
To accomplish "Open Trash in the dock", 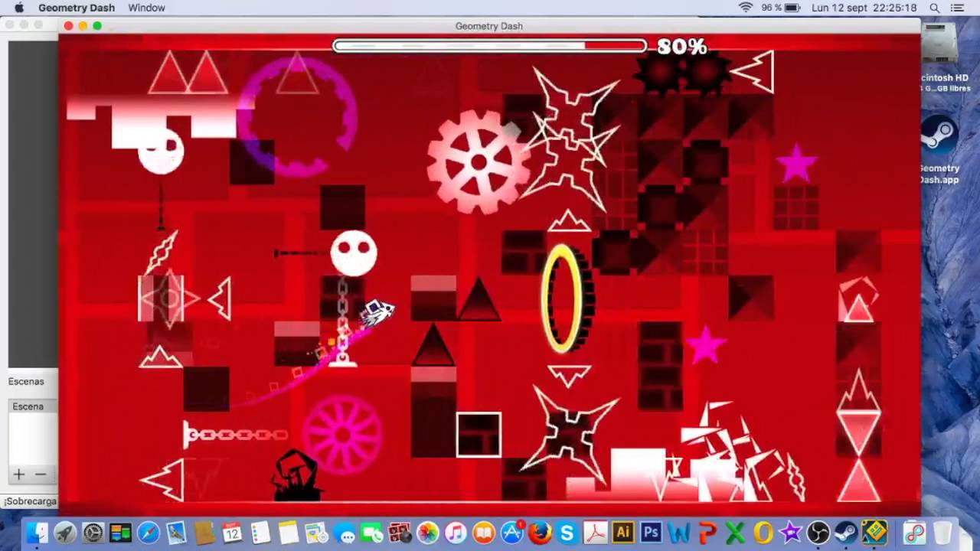I will pyautogui.click(x=942, y=533).
